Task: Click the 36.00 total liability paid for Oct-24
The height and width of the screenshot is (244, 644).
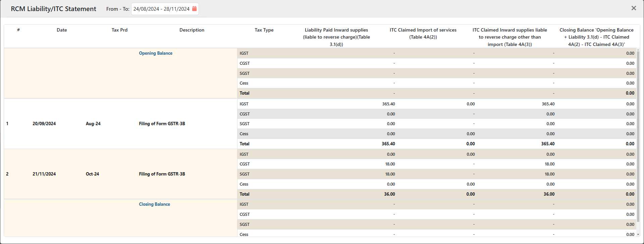Action: [x=389, y=194]
